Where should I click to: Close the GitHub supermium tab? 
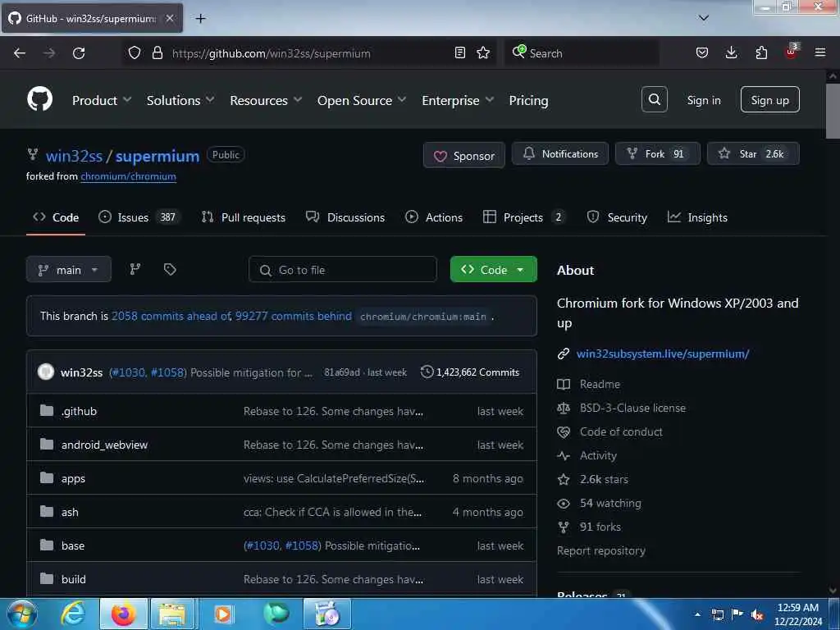click(x=170, y=18)
